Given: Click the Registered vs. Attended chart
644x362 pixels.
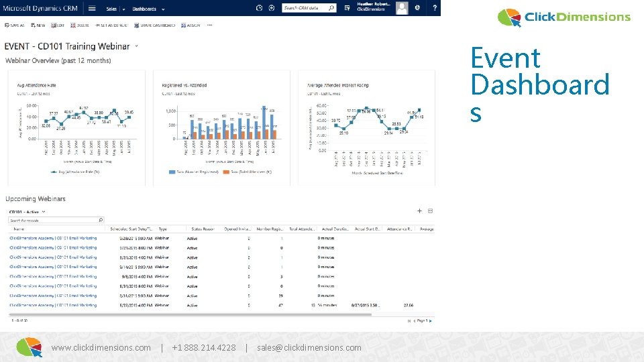Looking at the screenshot, I should pyautogui.click(x=221, y=128).
